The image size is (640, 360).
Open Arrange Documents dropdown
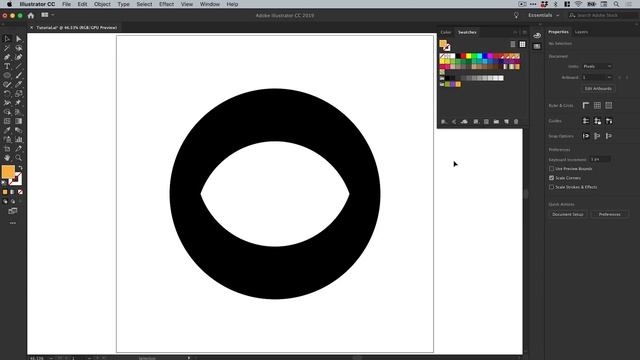point(47,15)
